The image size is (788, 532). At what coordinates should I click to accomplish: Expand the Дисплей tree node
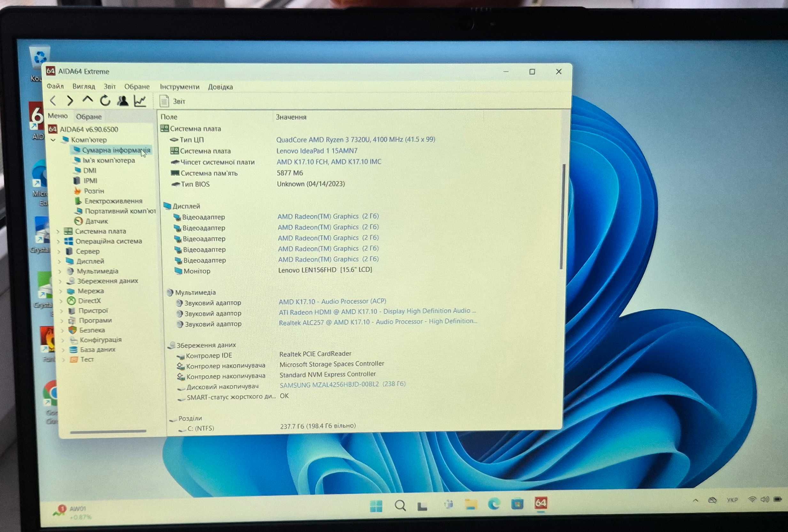click(x=59, y=262)
